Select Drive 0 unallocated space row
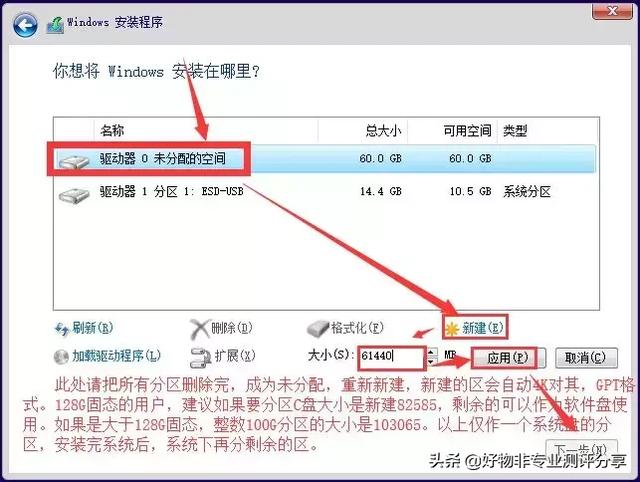 pos(324,159)
